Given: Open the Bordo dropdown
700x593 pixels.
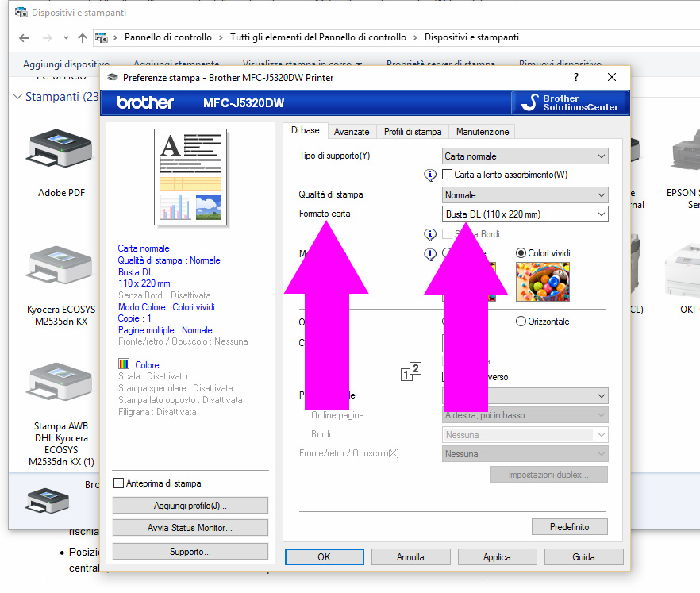Looking at the screenshot, I should [x=525, y=435].
